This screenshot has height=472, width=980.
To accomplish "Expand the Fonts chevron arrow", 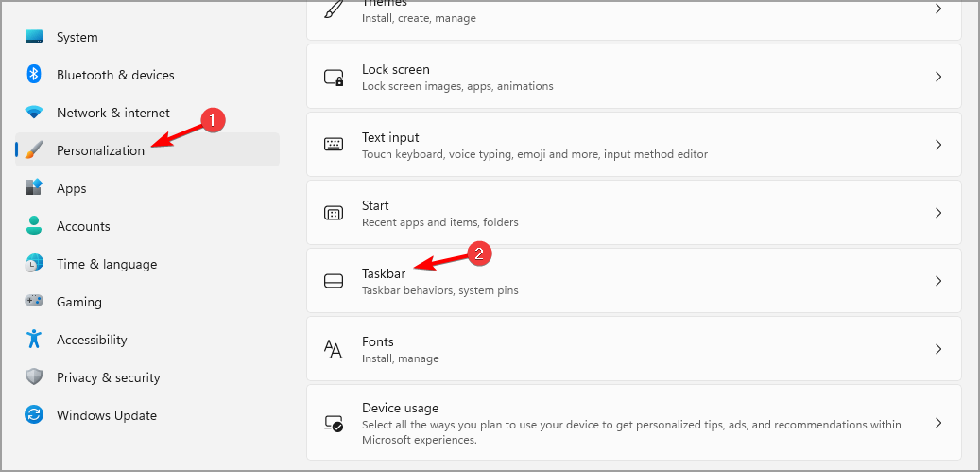I will [937, 349].
